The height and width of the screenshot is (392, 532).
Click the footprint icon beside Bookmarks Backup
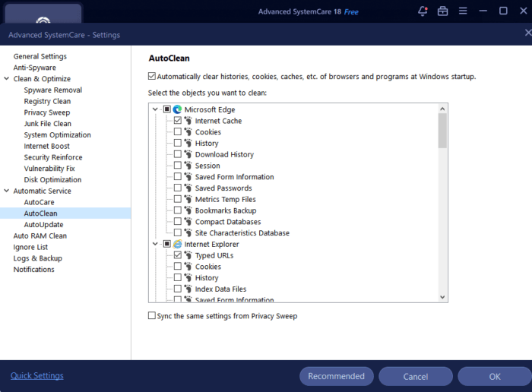click(188, 210)
